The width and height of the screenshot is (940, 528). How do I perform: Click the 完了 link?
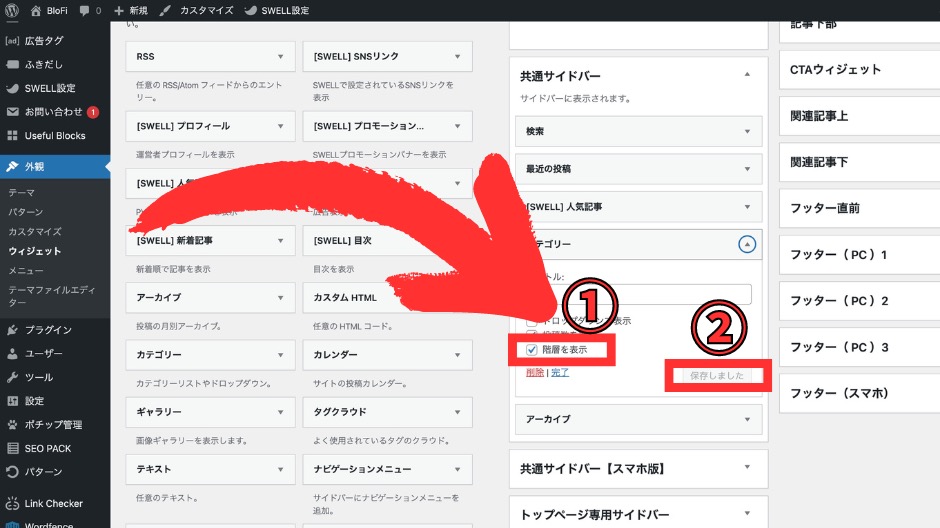click(560, 372)
